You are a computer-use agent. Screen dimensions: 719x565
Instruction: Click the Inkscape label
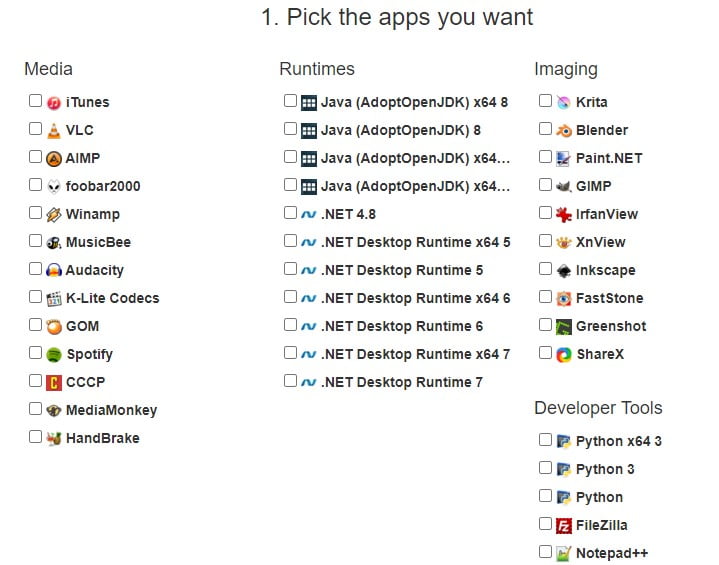605,270
